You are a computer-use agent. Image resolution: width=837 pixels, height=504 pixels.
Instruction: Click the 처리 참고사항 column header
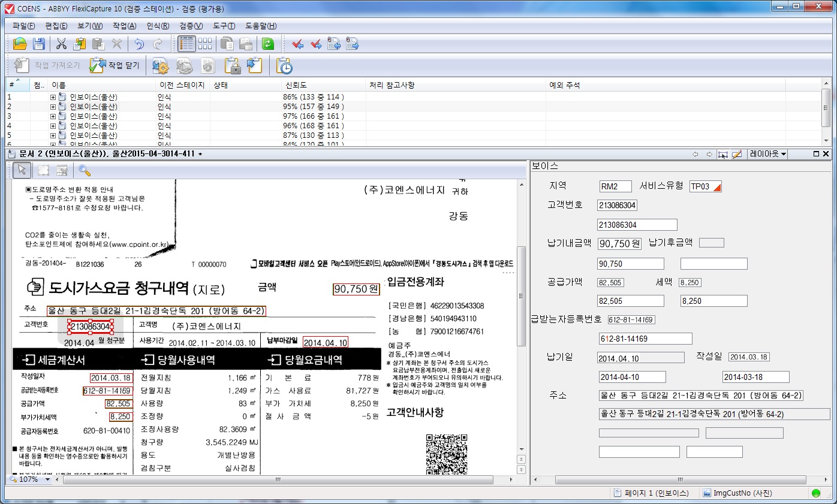456,85
